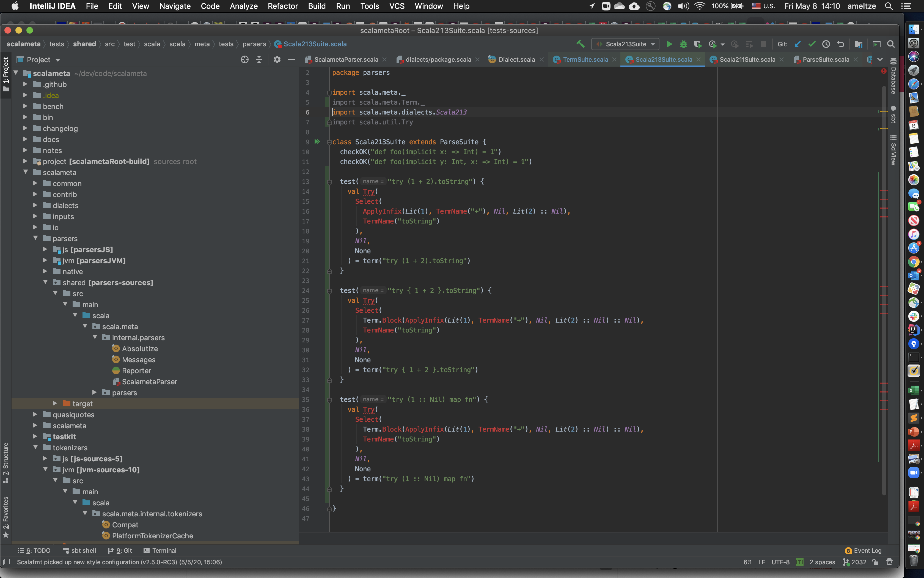Viewport: 924px width, 578px height.
Task: Run test class via line 9 gutter icon
Action: (x=317, y=142)
